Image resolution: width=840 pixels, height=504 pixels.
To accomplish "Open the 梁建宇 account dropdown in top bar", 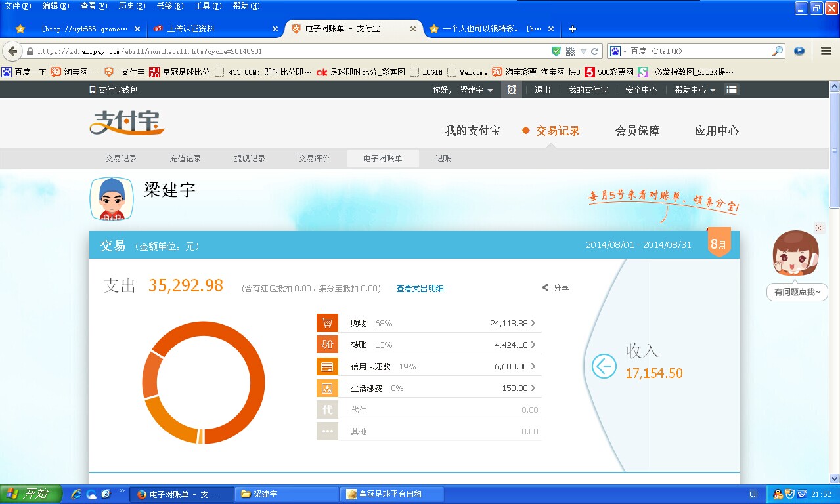I will click(x=476, y=90).
